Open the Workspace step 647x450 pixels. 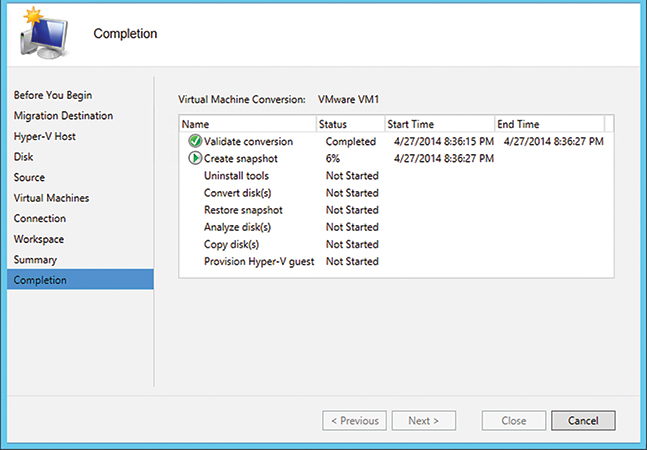pyautogui.click(x=39, y=239)
